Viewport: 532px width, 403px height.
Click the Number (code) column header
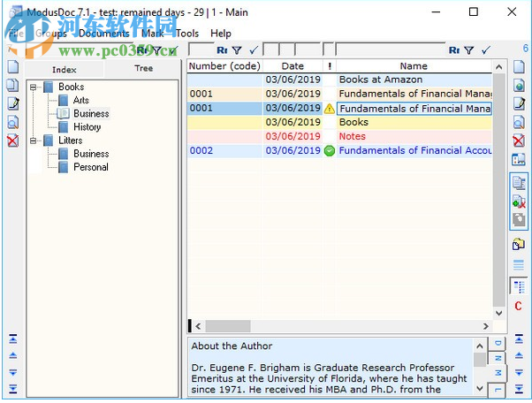pyautogui.click(x=224, y=65)
